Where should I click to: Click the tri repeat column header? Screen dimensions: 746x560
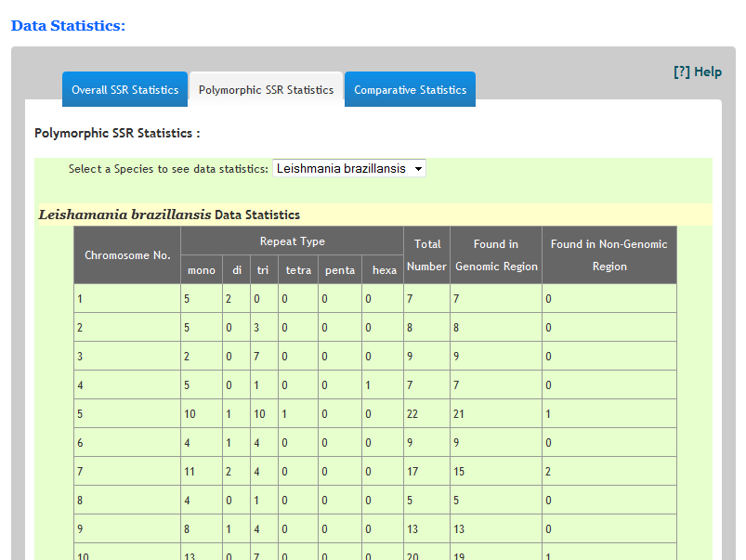click(262, 270)
